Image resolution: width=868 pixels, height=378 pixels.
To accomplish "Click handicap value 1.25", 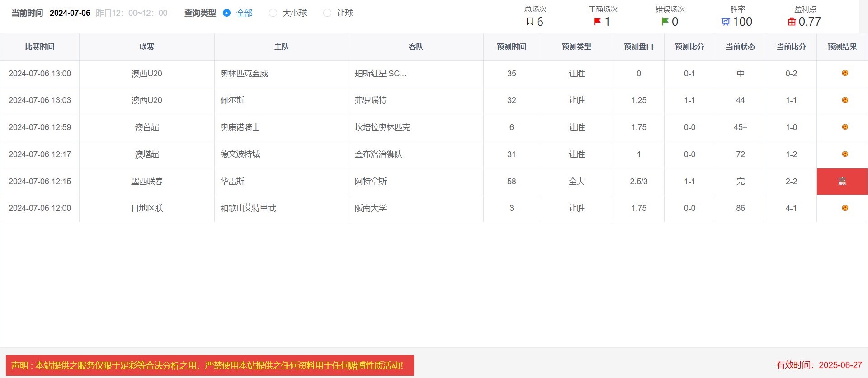I will click(x=639, y=100).
